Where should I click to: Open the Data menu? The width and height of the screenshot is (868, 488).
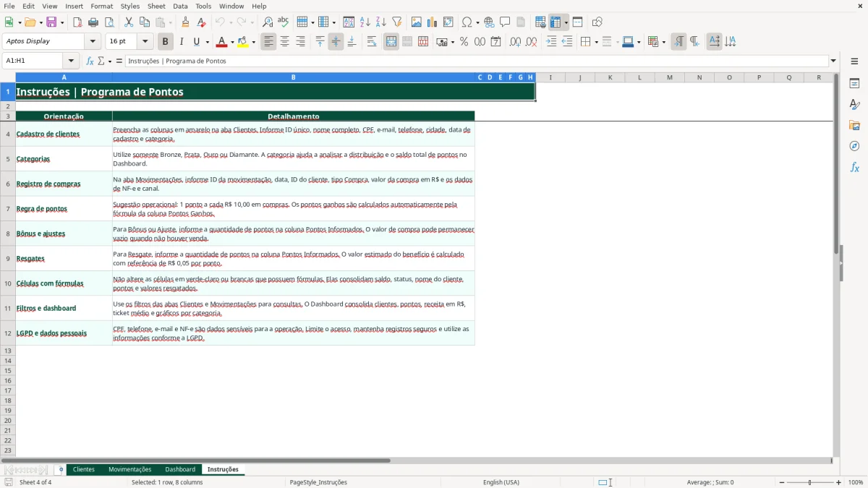point(180,6)
